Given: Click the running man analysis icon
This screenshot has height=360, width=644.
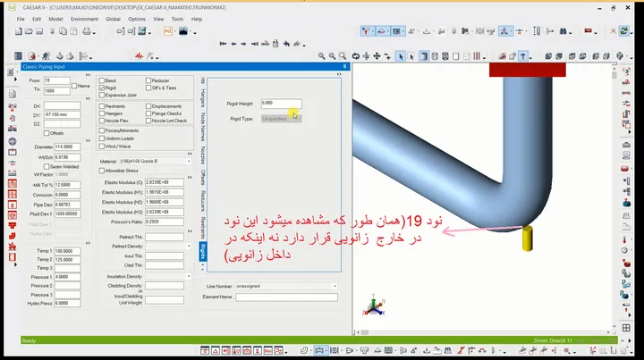Looking at the screenshot, I should point(47,56).
